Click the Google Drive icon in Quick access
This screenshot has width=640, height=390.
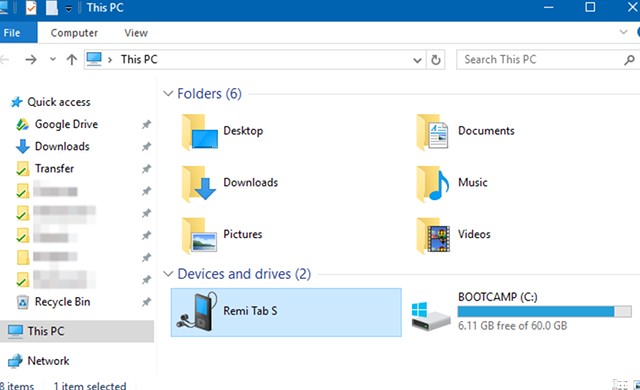tap(22, 124)
